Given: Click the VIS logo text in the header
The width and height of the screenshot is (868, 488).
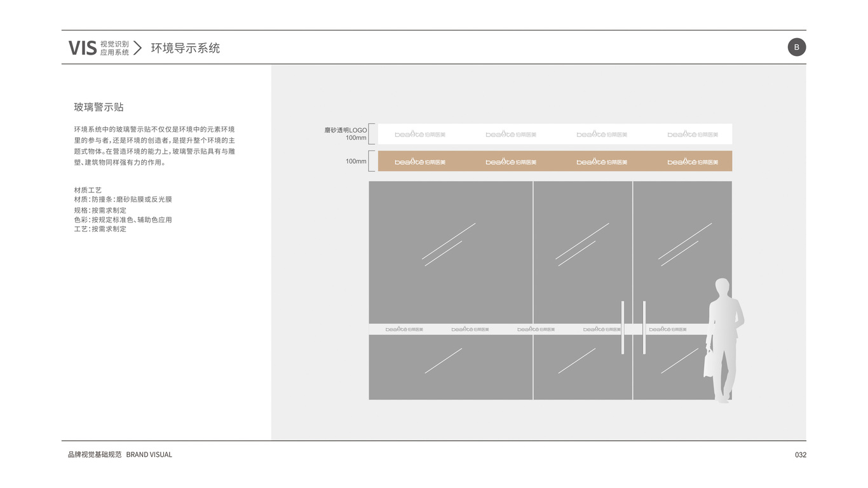Looking at the screenshot, I should 83,48.
